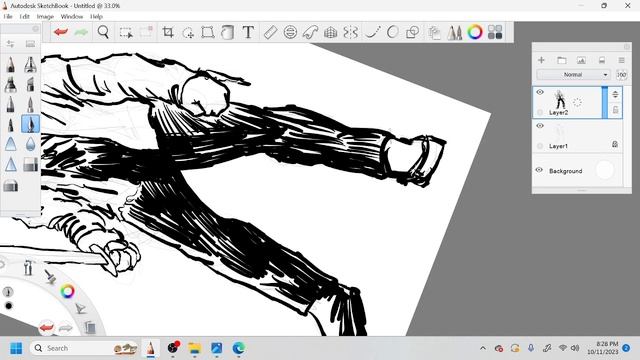This screenshot has width=640, height=360.
Task: Click the red Undo arrow in top toolbar
Action: pos(61,32)
